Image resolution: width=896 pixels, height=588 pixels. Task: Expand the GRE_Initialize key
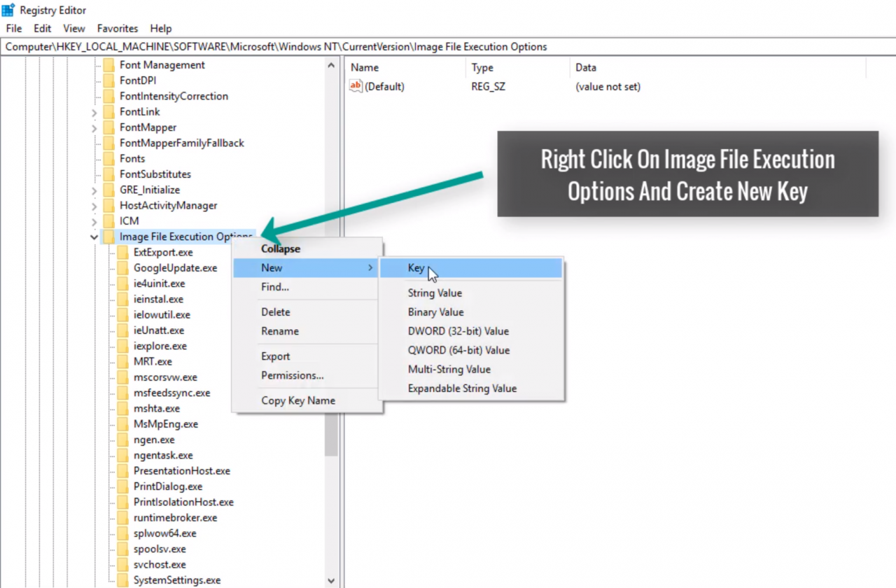point(94,190)
